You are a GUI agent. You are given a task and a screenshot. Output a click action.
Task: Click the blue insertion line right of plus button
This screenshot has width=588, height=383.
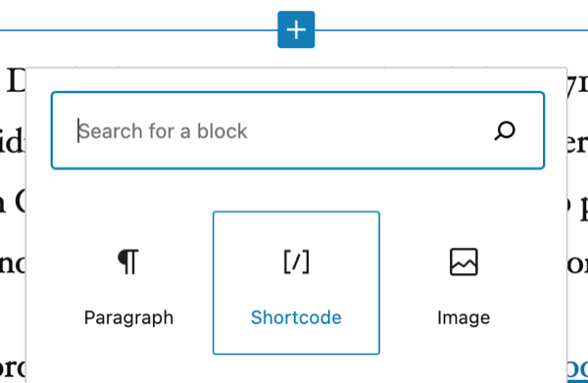[x=451, y=30]
